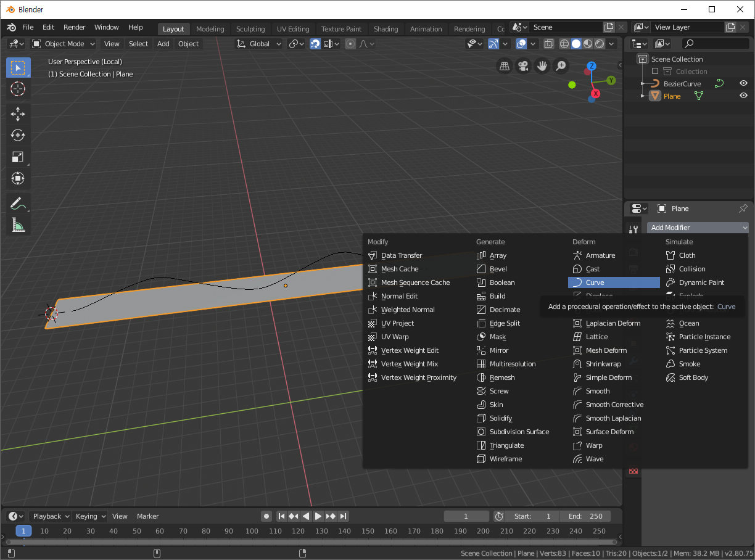Select the Move tool
The width and height of the screenshot is (755, 560).
[x=18, y=113]
